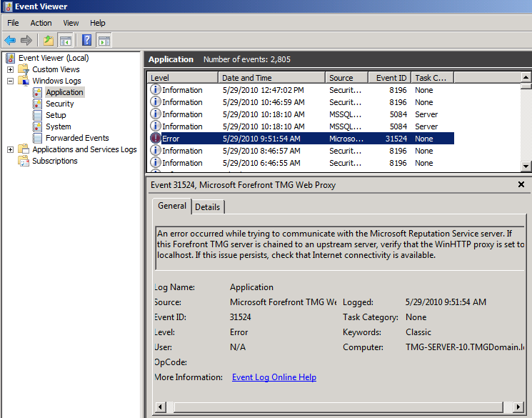
Task: Sort by the Date and Time column header
Action: coord(271,78)
